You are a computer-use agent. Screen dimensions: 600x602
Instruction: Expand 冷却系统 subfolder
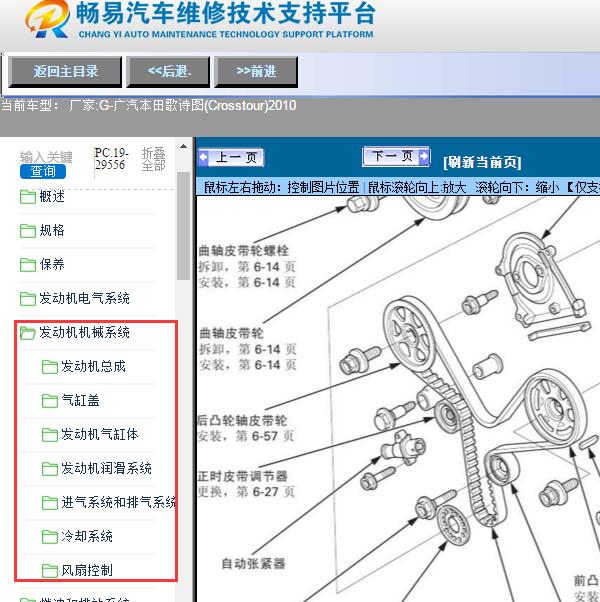coord(87,536)
